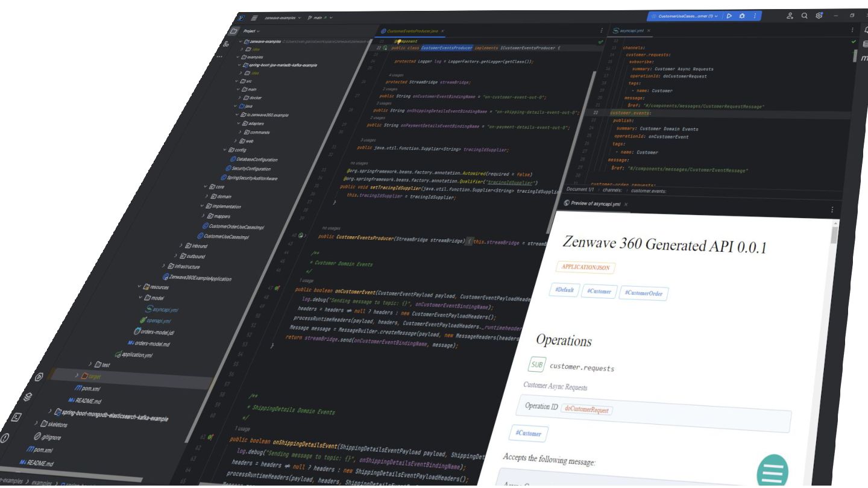The width and height of the screenshot is (868, 488).
Task: Click the teal floating menu button in preview
Action: click(x=772, y=472)
